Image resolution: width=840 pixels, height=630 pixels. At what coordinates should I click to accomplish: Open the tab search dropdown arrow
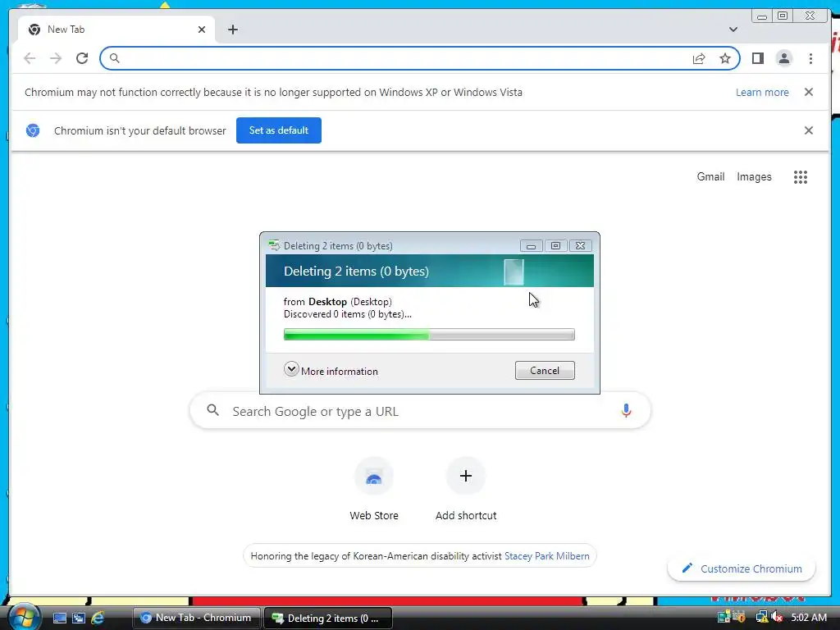click(x=733, y=30)
